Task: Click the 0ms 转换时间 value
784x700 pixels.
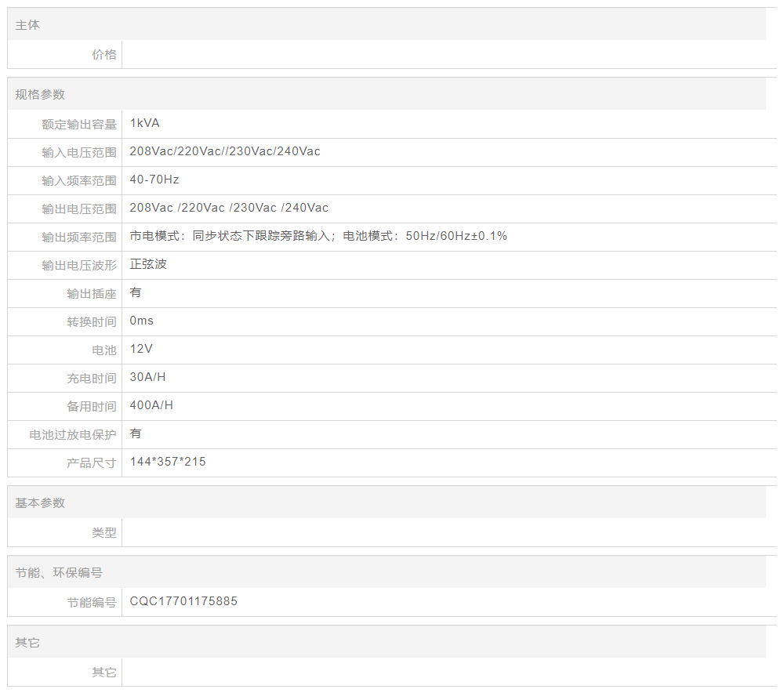Action: click(142, 321)
